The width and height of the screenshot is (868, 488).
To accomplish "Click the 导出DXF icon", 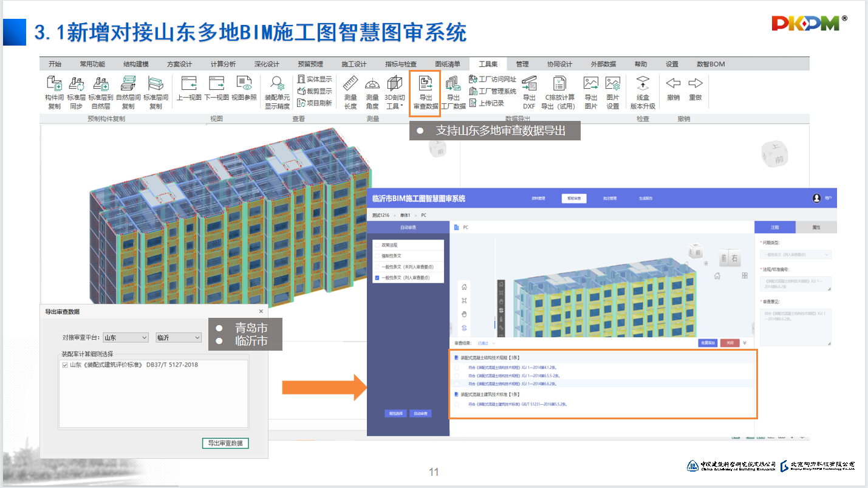I will point(529,92).
